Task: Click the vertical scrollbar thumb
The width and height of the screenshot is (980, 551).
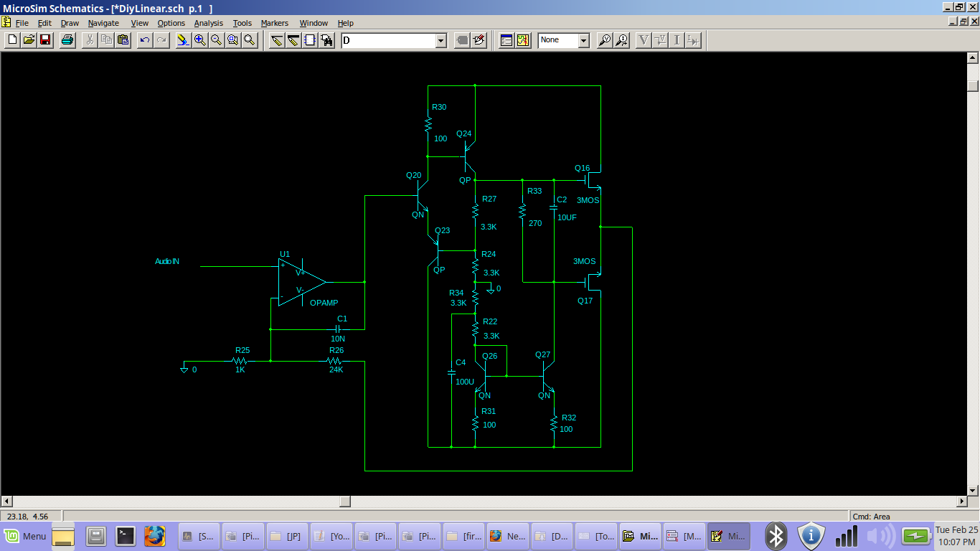Action: (x=973, y=86)
